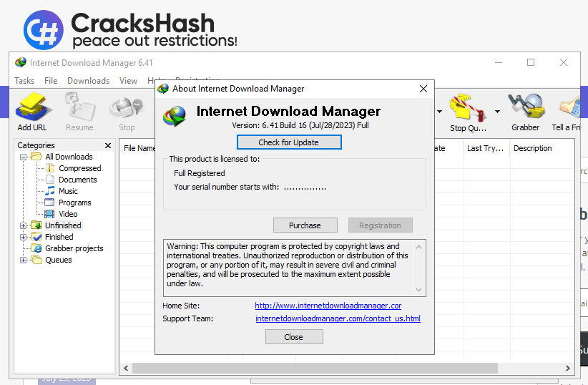The width and height of the screenshot is (588, 385).
Task: Click the Finished folder checkmark icon
Action: [36, 237]
